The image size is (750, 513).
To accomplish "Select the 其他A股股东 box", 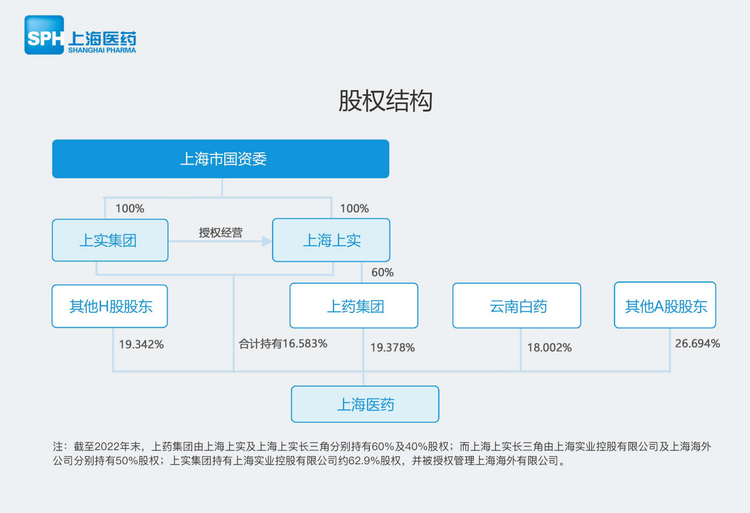I will pyautogui.click(x=665, y=306).
